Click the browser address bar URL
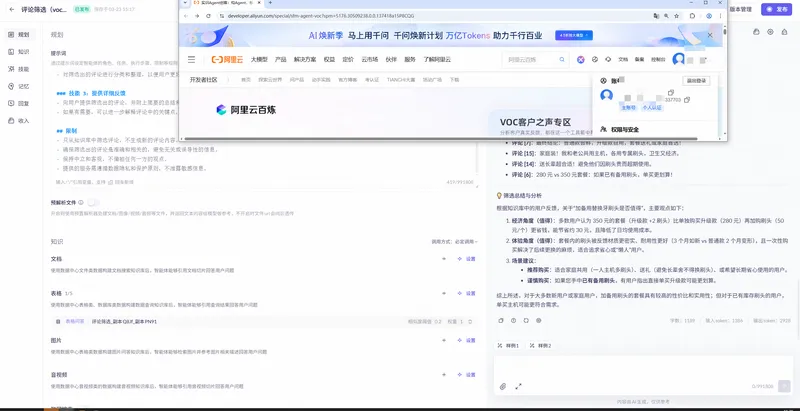Viewport: 800px width, 411px height. click(x=320, y=16)
